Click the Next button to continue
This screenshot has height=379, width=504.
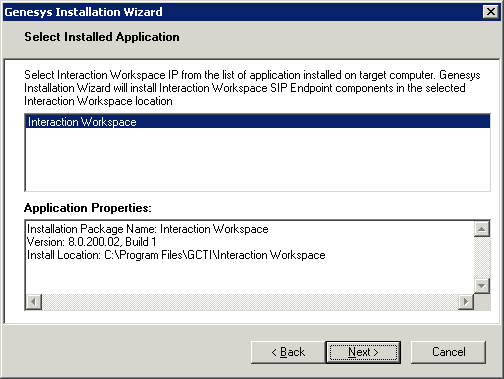(x=363, y=352)
